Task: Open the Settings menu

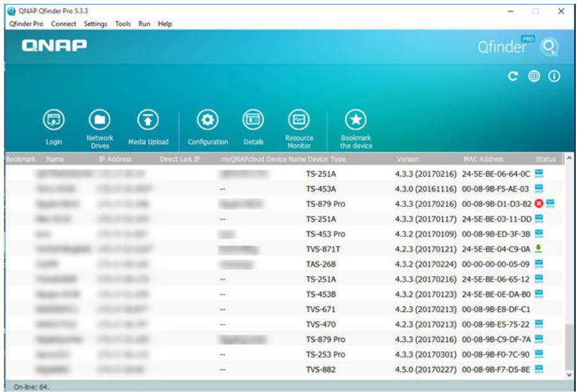Action: [95, 24]
